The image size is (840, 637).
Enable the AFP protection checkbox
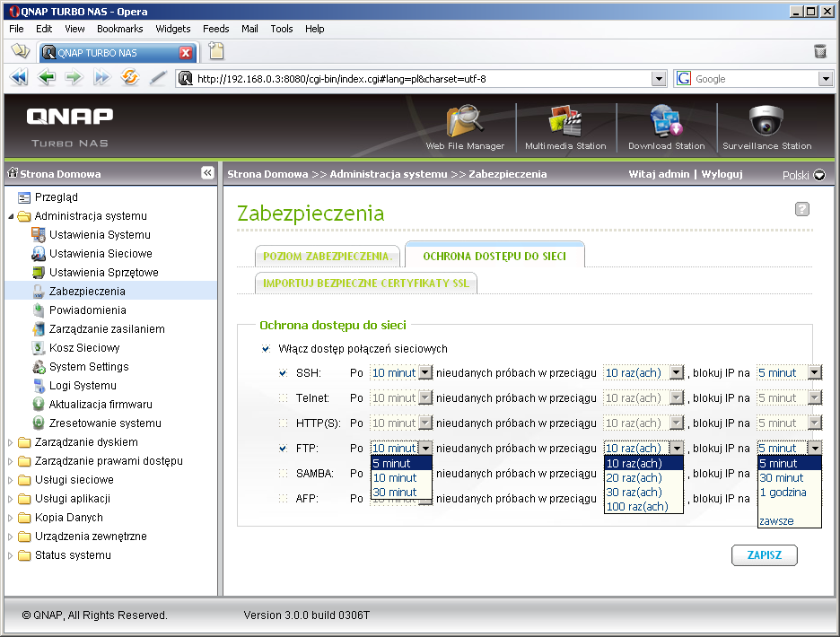click(283, 499)
